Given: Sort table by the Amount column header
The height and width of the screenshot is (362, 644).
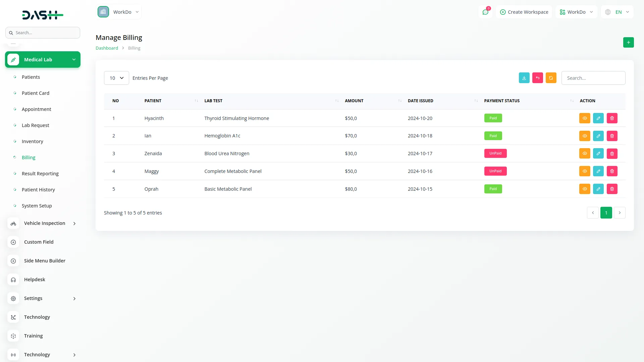Looking at the screenshot, I should (354, 101).
